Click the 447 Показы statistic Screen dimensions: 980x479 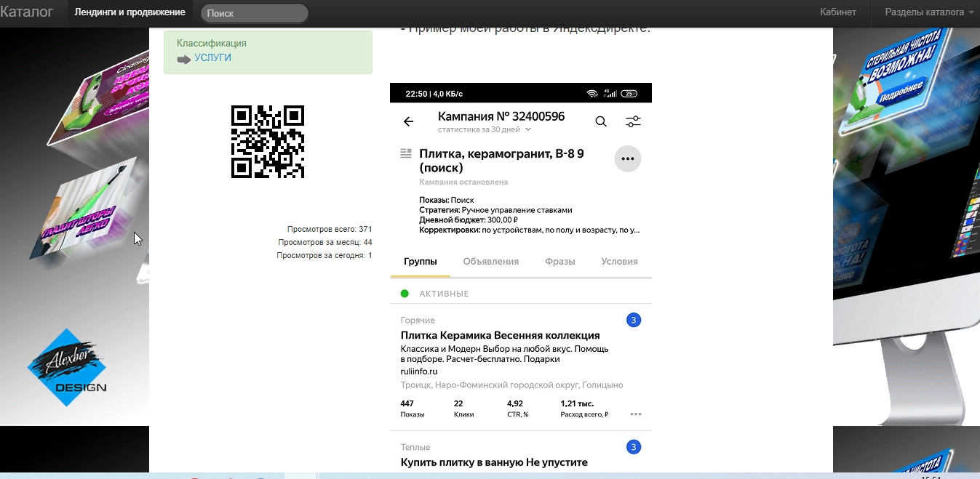coord(413,408)
